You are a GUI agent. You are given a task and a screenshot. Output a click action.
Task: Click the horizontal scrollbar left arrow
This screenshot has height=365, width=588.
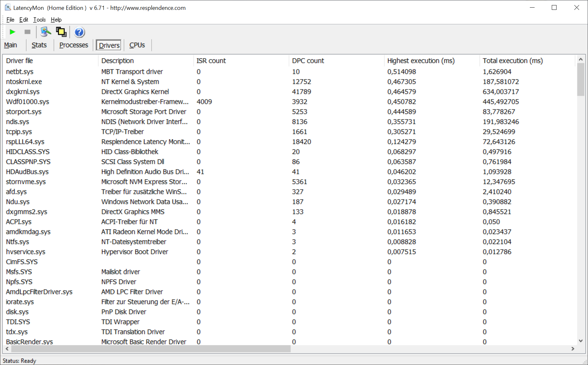tap(7, 349)
